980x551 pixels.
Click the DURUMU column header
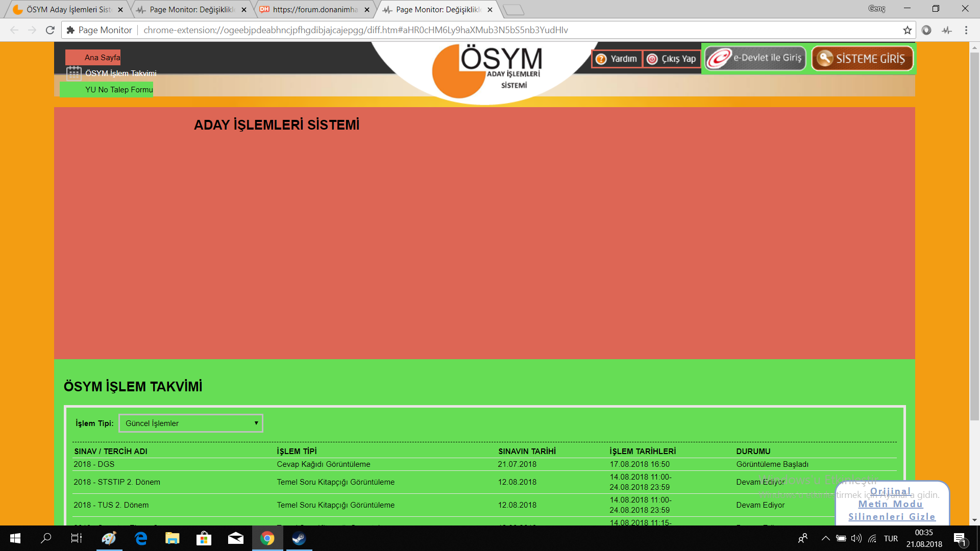(x=753, y=452)
